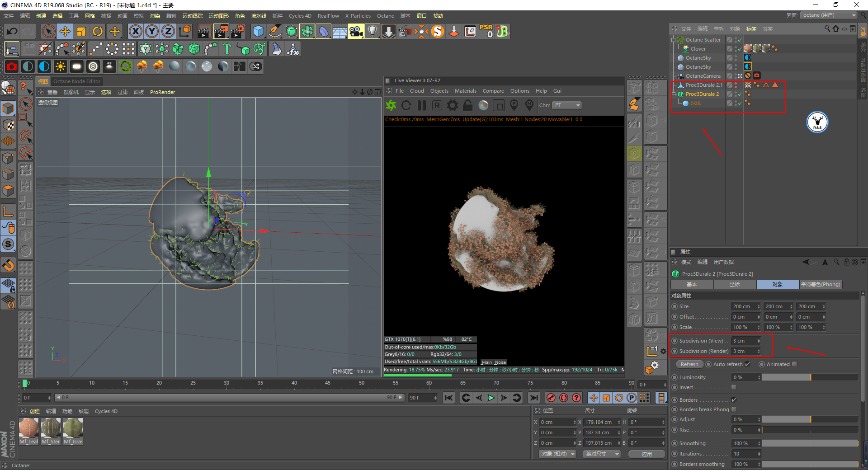Enable the Animated checkbox
The height and width of the screenshot is (470, 868).
(x=795, y=364)
